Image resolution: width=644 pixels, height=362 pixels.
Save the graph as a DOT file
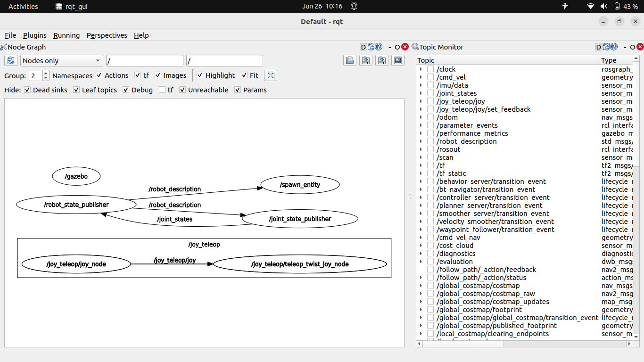click(x=365, y=60)
